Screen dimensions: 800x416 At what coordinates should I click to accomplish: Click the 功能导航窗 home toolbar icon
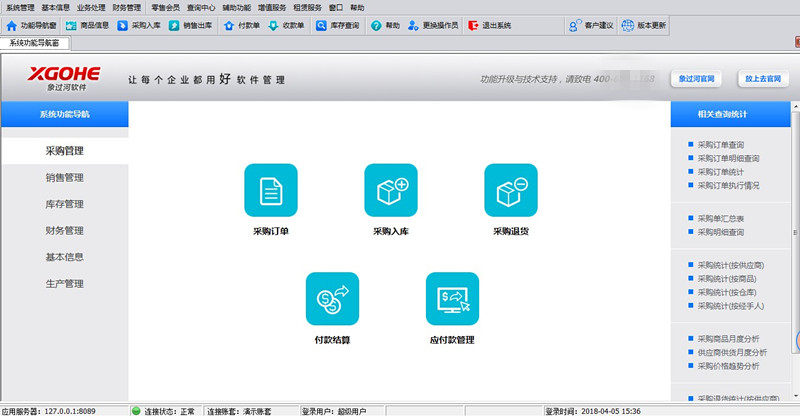[12, 26]
